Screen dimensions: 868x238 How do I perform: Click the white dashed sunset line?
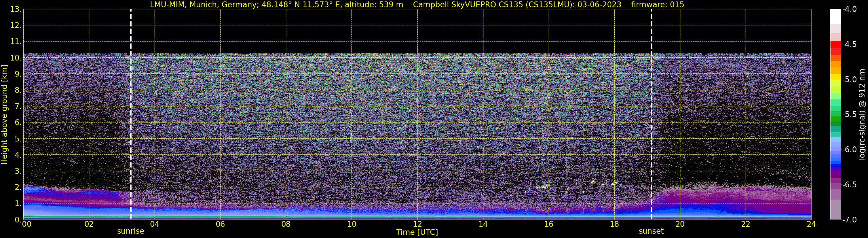651,114
